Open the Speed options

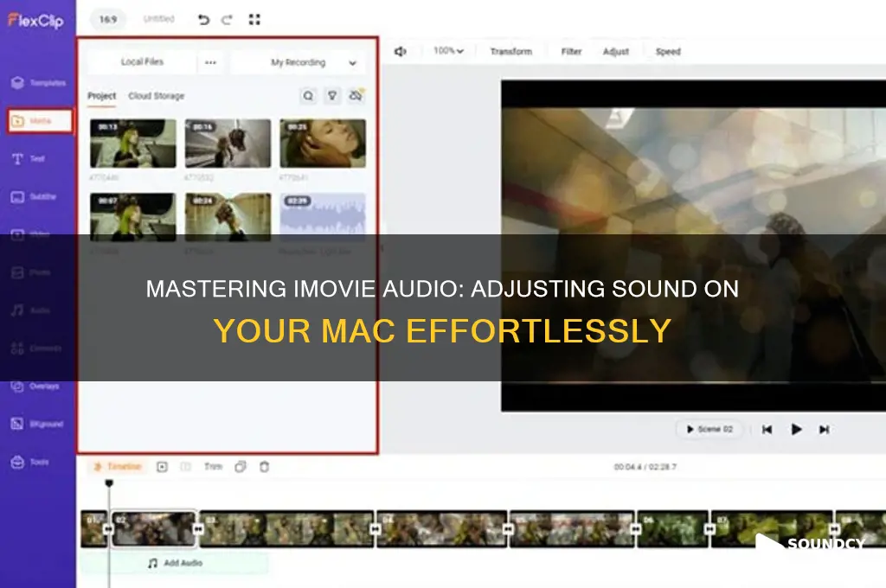pos(668,51)
